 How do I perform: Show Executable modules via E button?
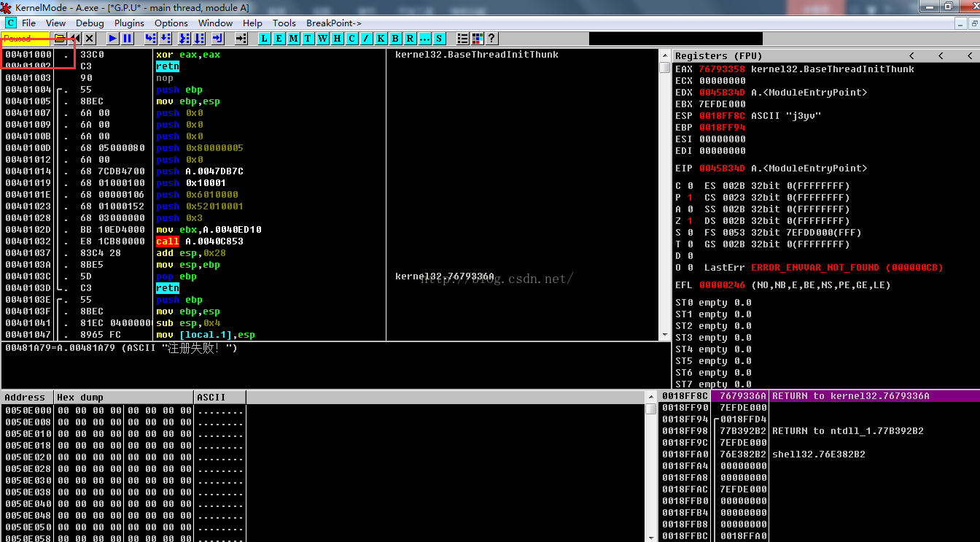point(279,38)
